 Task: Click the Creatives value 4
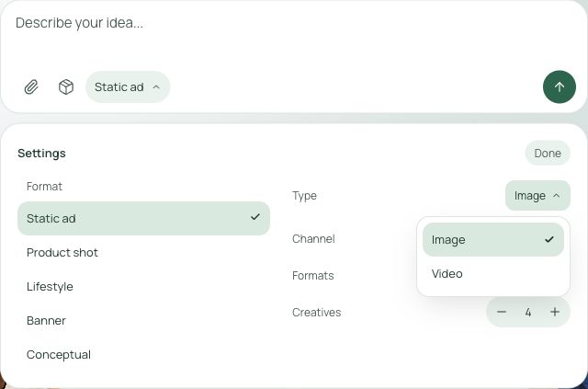click(528, 313)
